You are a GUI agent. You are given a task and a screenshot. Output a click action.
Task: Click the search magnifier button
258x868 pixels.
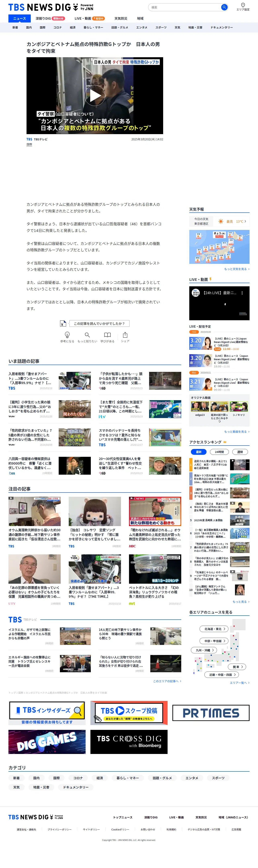[x=224, y=7]
